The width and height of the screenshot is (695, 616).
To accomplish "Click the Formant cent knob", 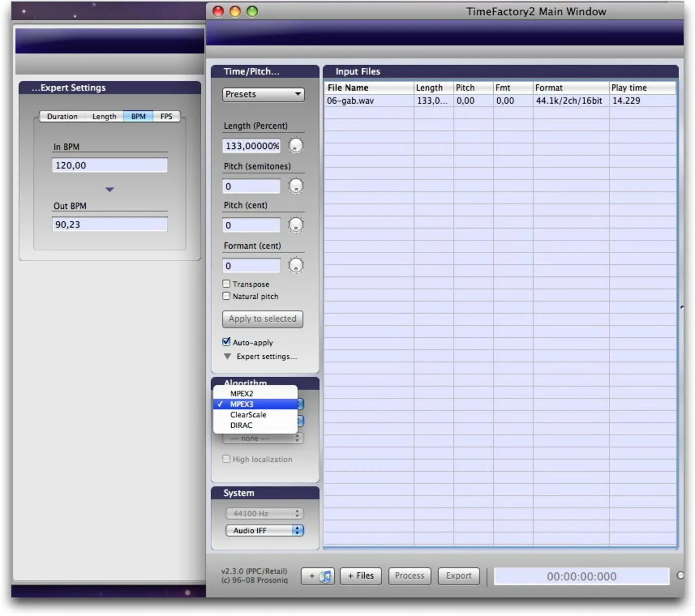I will 296,265.
